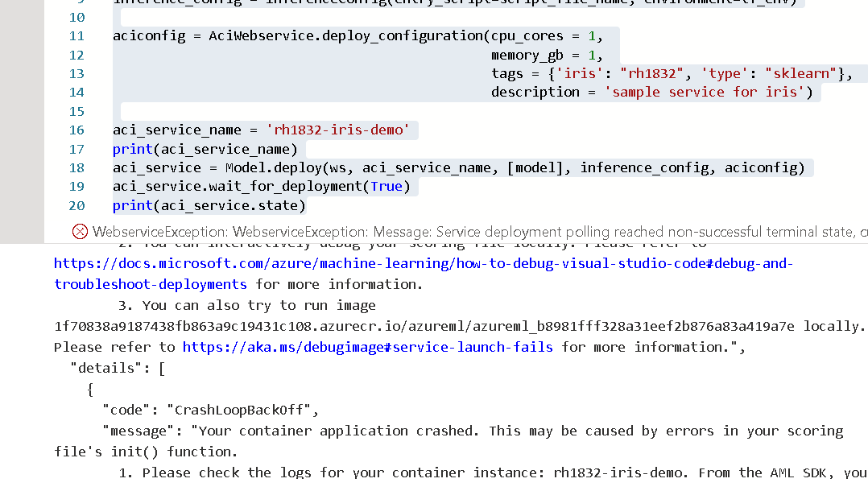Click line number 20 in gutter
This screenshot has height=491, width=868.
tap(76, 205)
